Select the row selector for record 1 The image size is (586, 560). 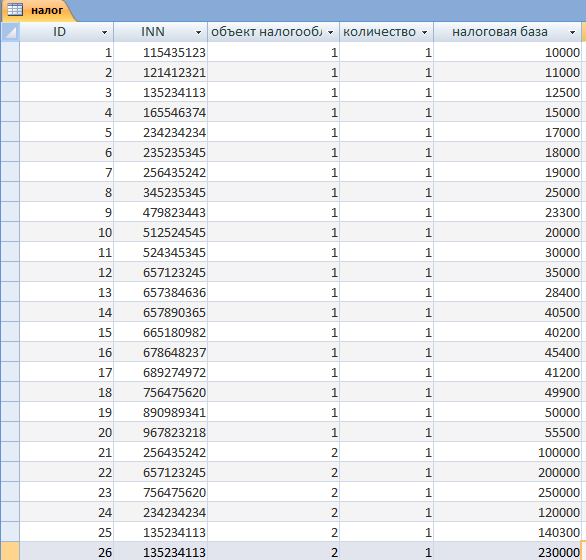(10, 52)
